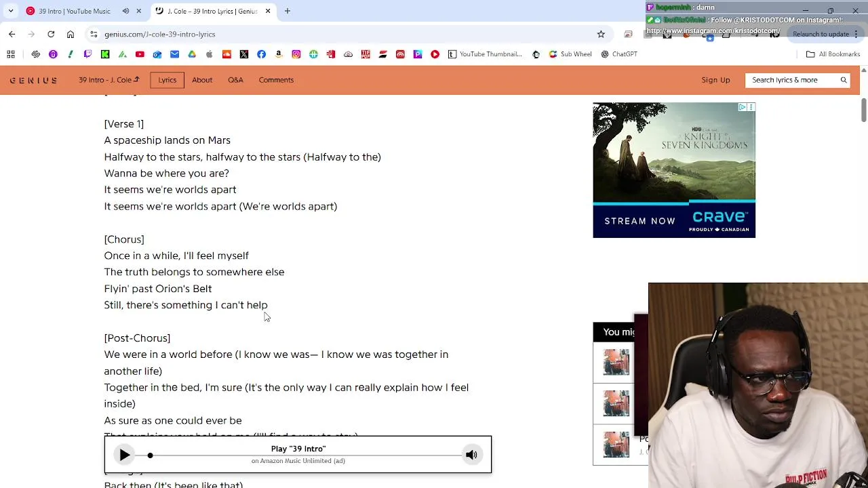Click Sign Up on Genius
This screenshot has height=488, width=868.
(x=715, y=80)
